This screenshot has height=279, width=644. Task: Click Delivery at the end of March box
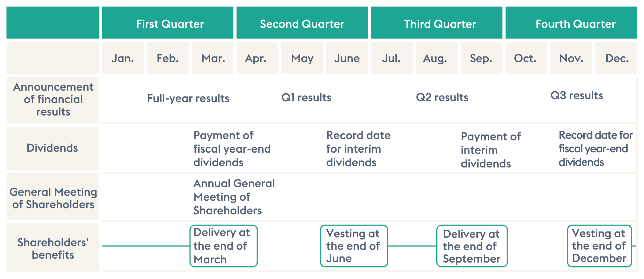pyautogui.click(x=223, y=246)
